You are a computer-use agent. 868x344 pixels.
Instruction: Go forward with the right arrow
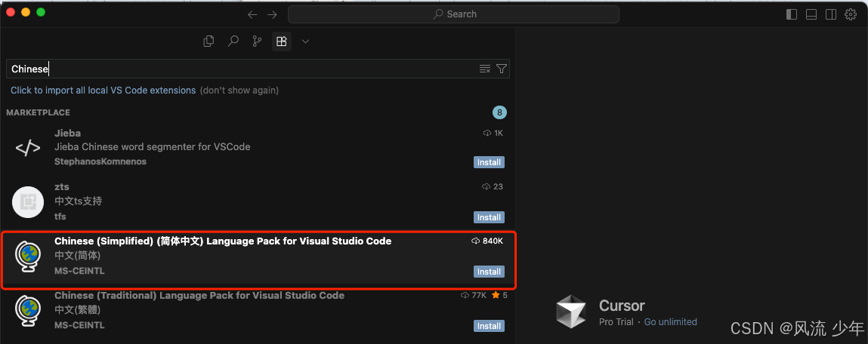[x=272, y=14]
